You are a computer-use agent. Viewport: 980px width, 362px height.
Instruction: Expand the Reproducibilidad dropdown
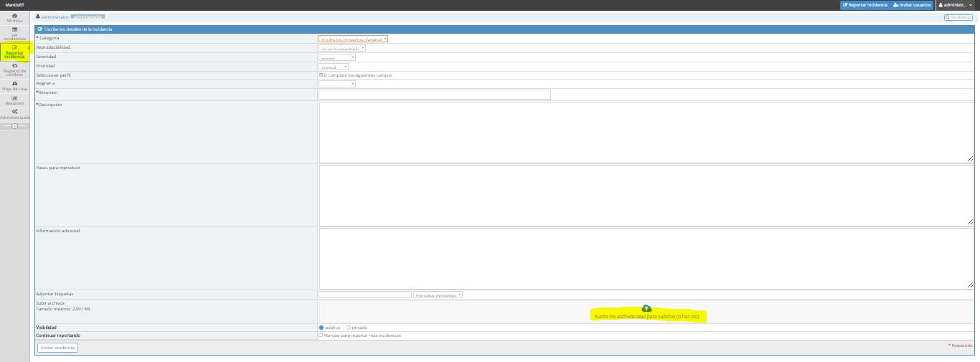coord(342,49)
